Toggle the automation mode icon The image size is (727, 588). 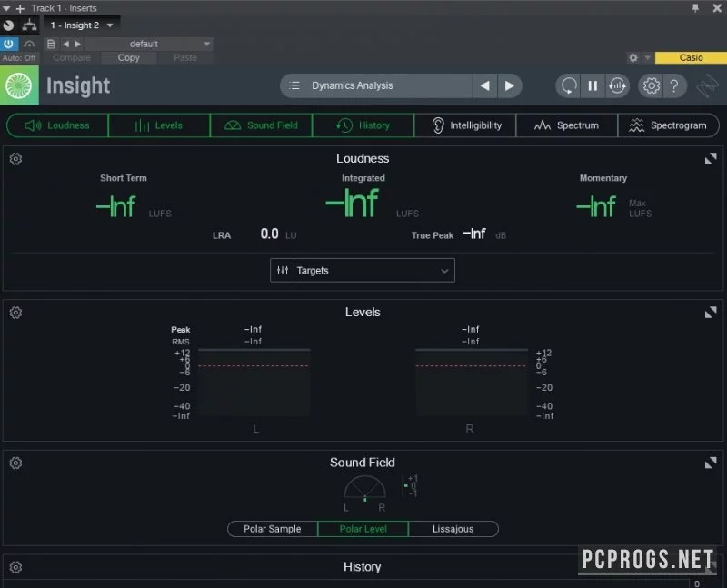(x=29, y=44)
